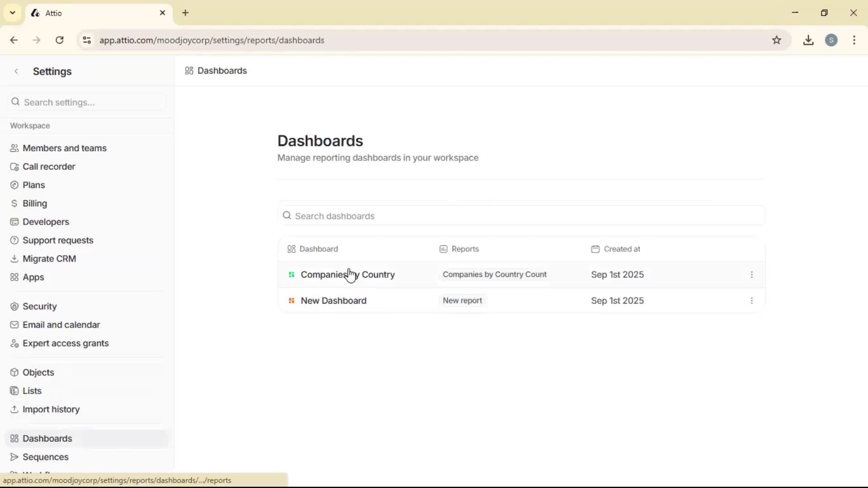Open row options for Companies by Country dashboard
Screen dimensions: 868x488
(x=752, y=274)
